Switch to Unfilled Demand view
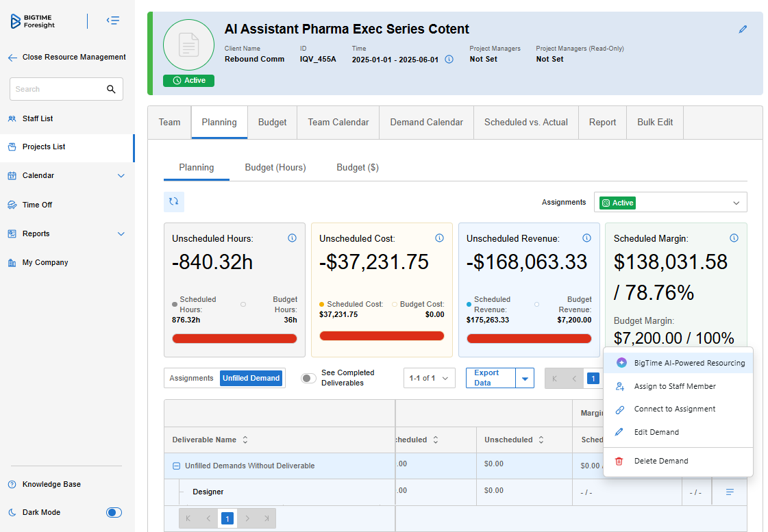The image size is (768, 532). point(251,378)
